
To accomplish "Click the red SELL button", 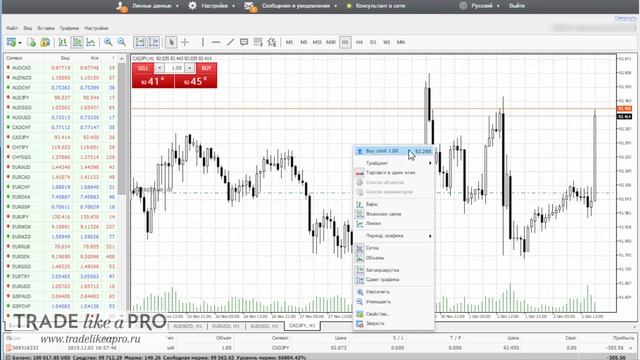I will pyautogui.click(x=143, y=68).
